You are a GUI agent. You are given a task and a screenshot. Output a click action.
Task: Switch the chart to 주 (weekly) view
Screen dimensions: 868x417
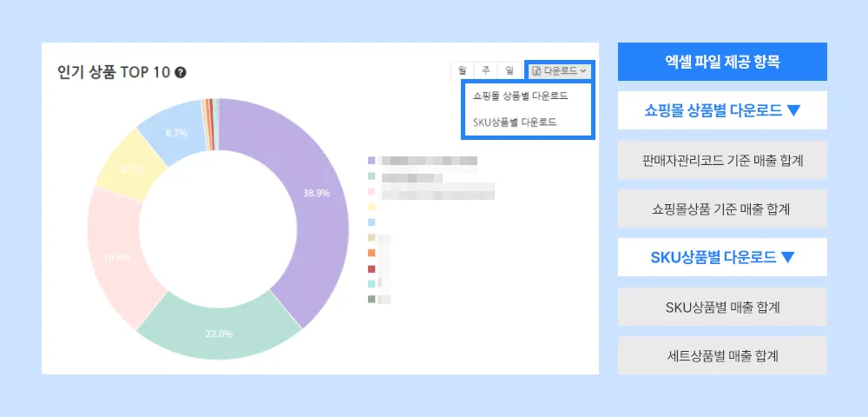pyautogui.click(x=486, y=70)
